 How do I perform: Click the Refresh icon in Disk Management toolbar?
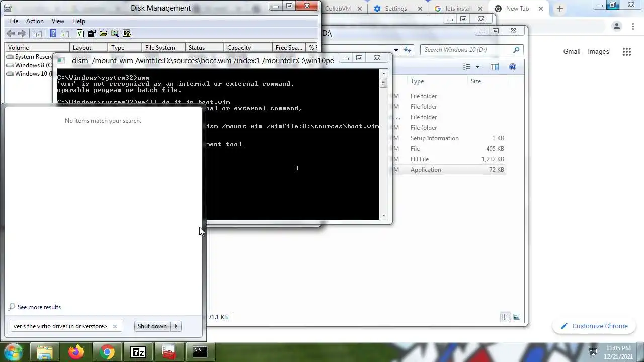tap(80, 33)
